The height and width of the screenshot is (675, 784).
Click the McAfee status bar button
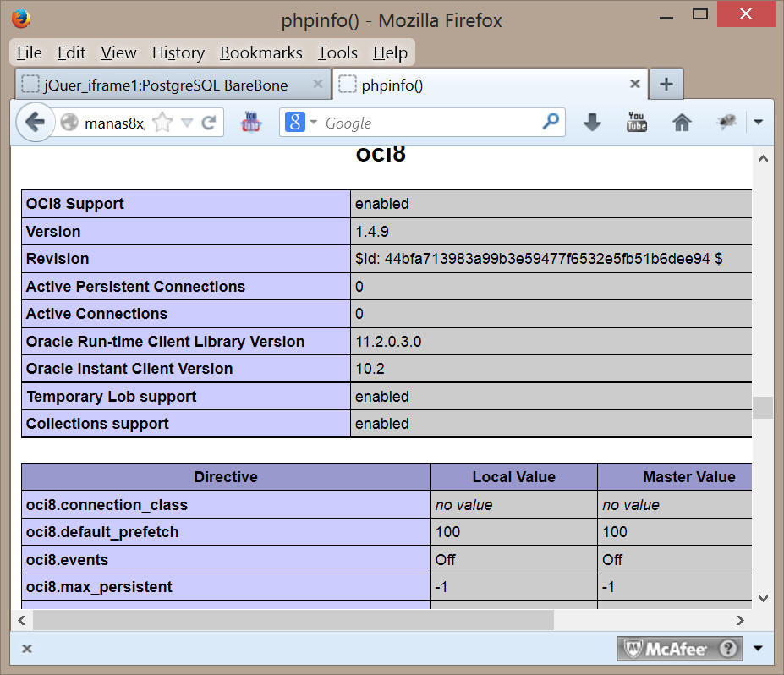[681, 649]
